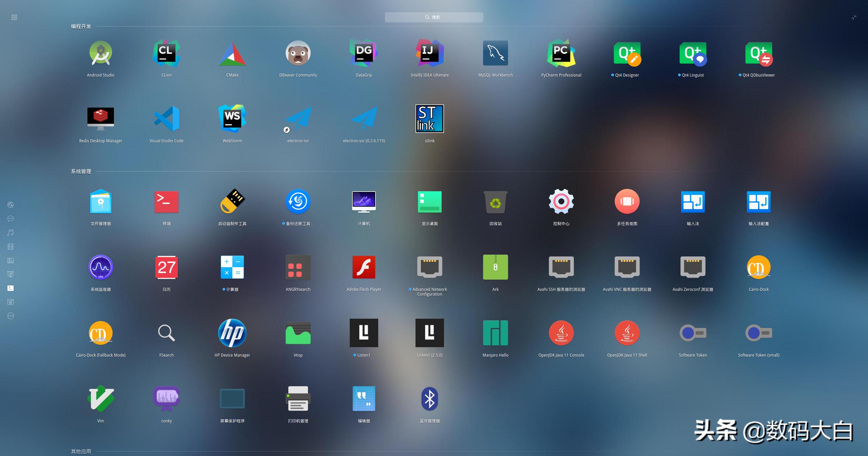This screenshot has height=456, width=868.
Task: Toggle category list view icon top-left
Action: 14,17
